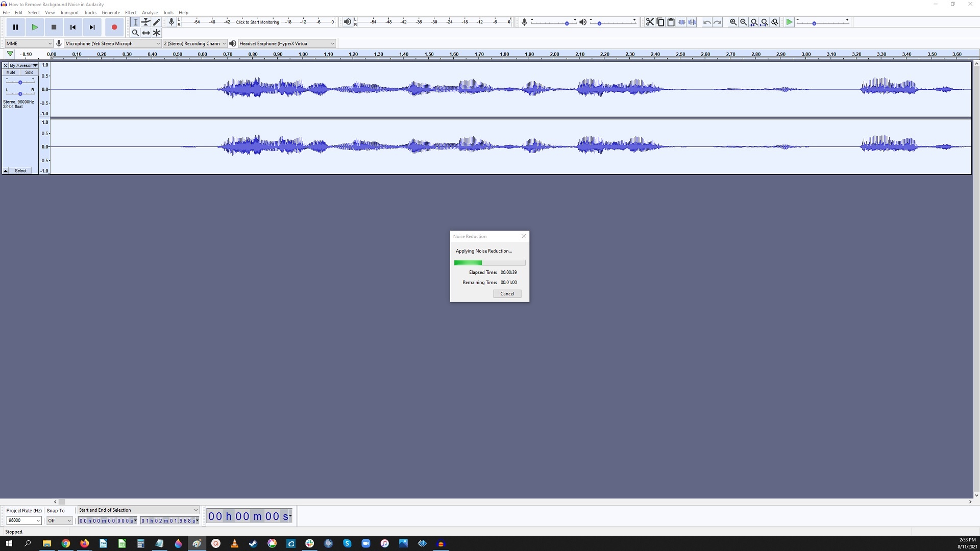The height and width of the screenshot is (551, 980).
Task: Open Firefox from the taskbar
Action: [x=84, y=544]
